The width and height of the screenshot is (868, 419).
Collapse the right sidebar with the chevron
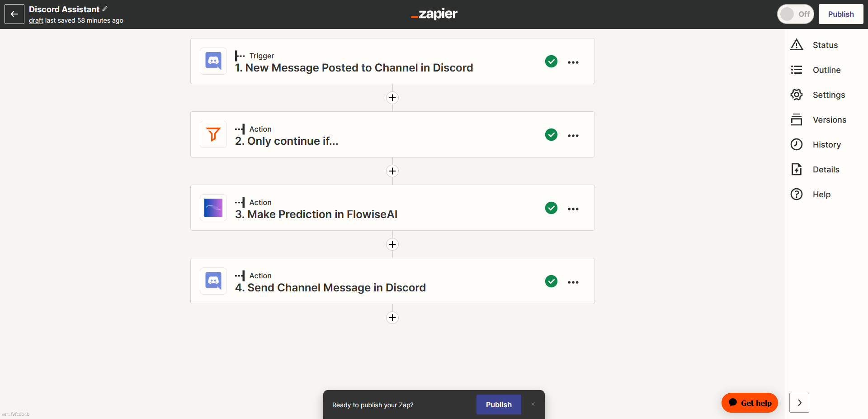point(799,403)
